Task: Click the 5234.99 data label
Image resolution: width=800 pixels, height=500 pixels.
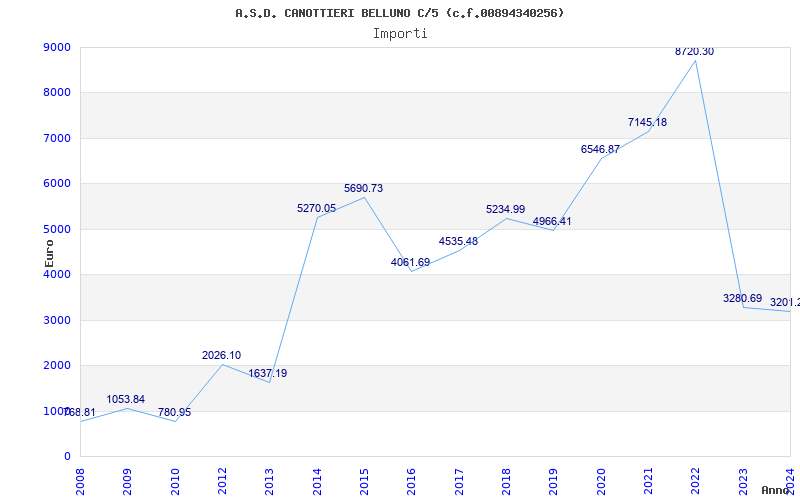Action: tap(505, 209)
